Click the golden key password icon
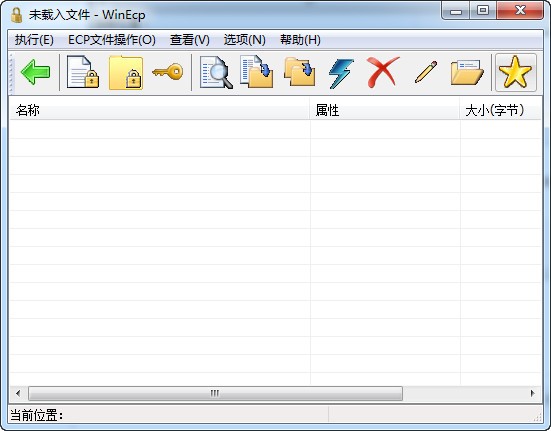 point(168,72)
